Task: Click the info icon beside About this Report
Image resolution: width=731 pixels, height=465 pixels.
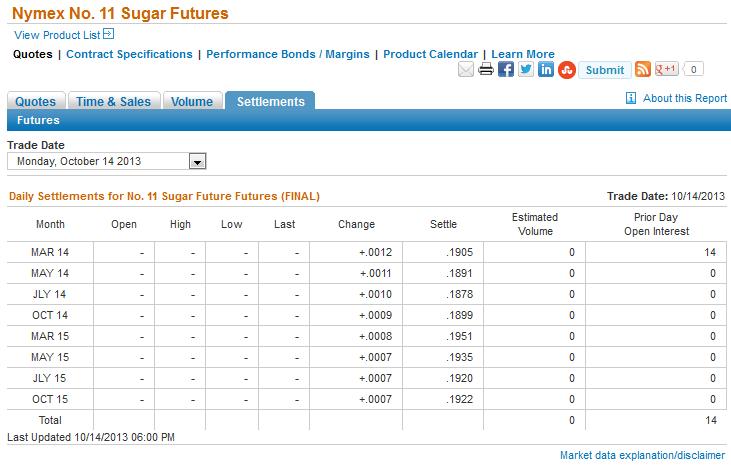Action: [631, 98]
